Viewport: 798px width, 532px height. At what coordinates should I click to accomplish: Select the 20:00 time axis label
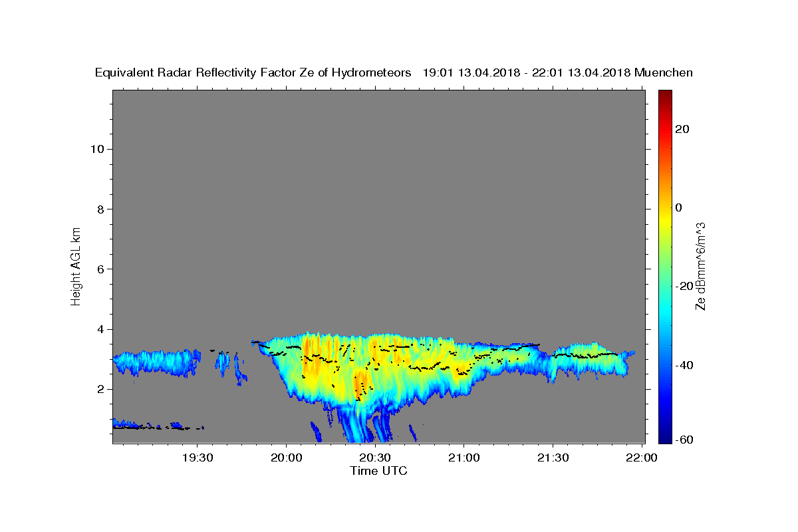coord(287,458)
